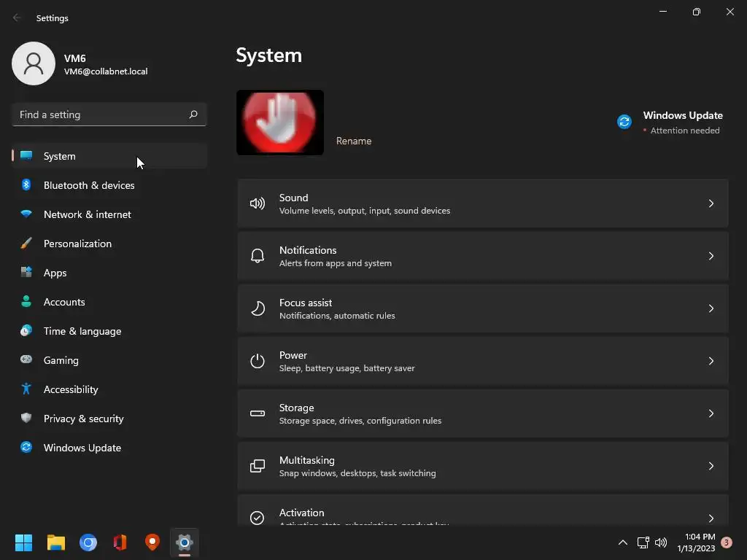The width and height of the screenshot is (747, 560).
Task: Click the Notifications bell icon
Action: [258, 256]
